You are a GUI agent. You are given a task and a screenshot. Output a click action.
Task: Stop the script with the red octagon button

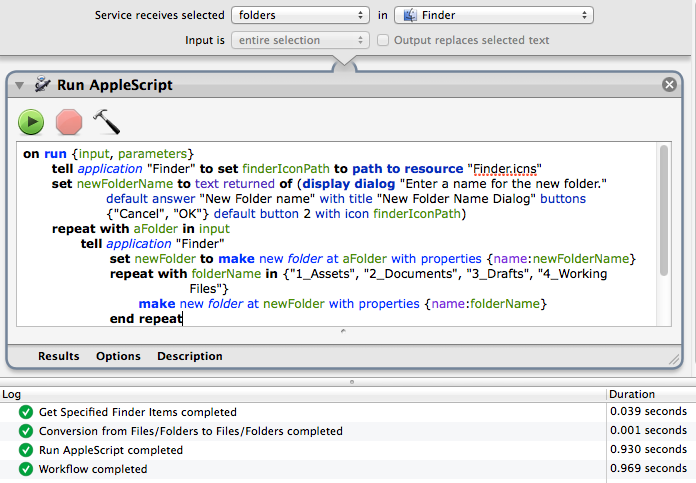(x=69, y=122)
